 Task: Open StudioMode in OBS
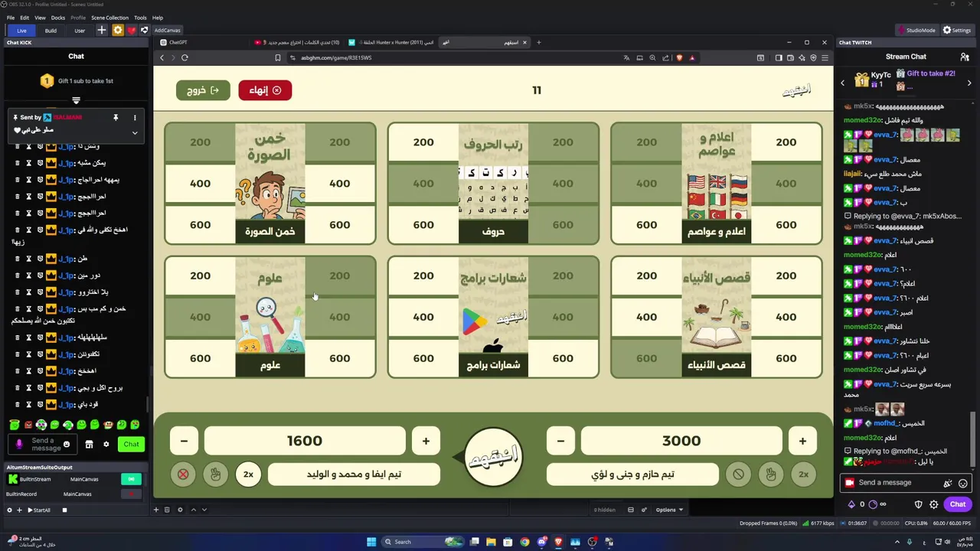(x=916, y=30)
